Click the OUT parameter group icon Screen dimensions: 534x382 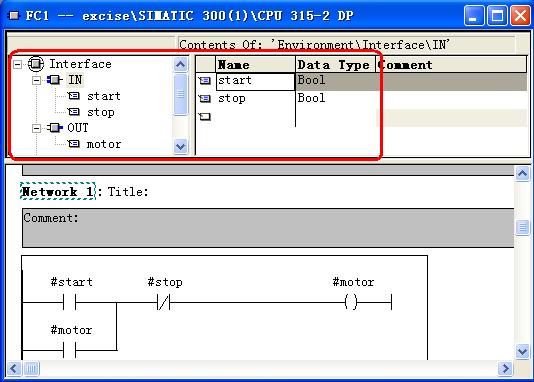[54, 128]
